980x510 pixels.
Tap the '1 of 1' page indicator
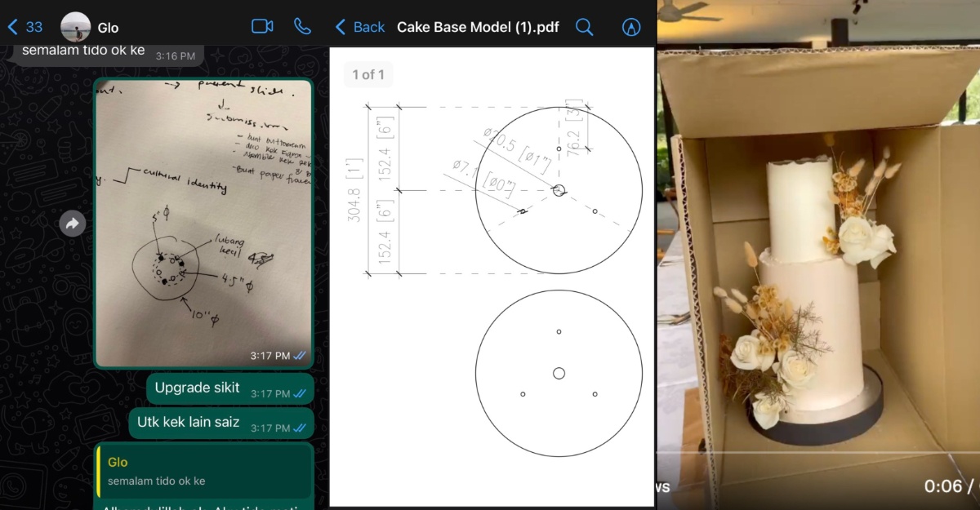368,75
